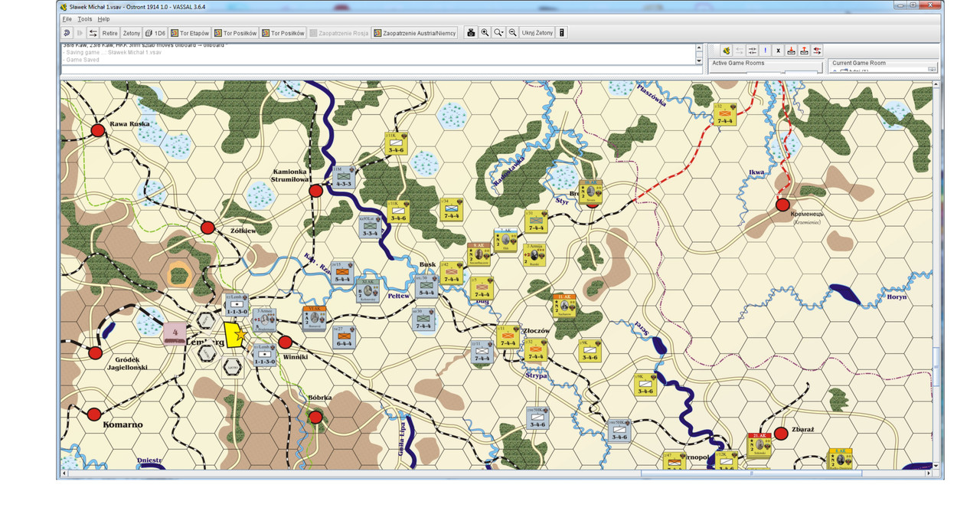Open the zoom level dropdown magnifier

tap(498, 33)
